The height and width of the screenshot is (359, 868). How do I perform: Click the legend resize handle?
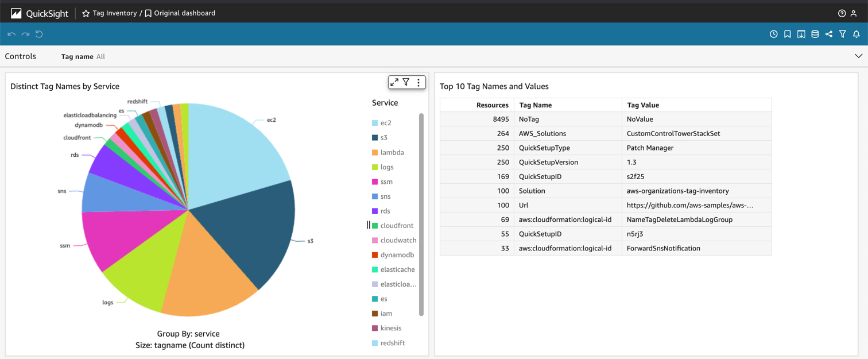[x=369, y=225]
